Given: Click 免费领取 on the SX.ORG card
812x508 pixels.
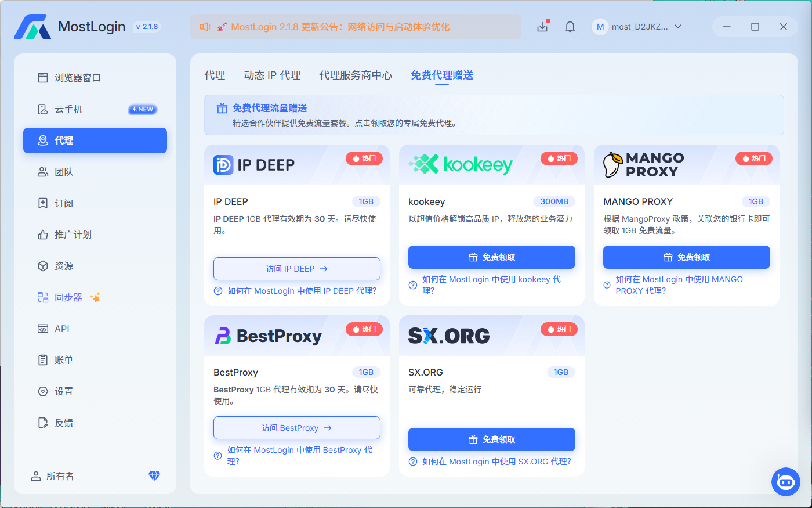Looking at the screenshot, I should (492, 439).
